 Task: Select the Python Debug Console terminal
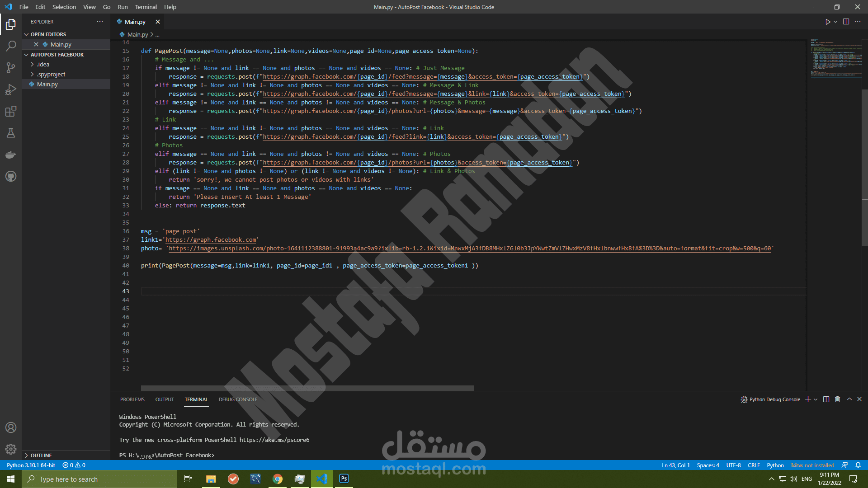click(770, 399)
